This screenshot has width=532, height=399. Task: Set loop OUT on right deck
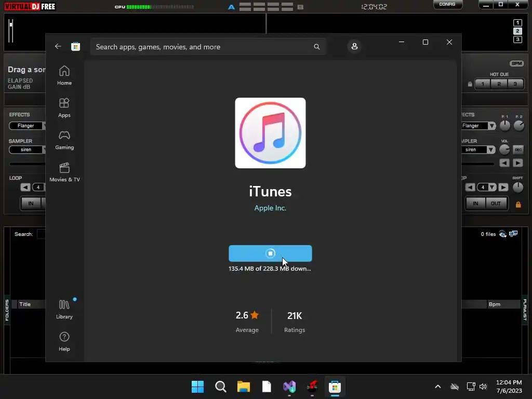click(x=496, y=204)
